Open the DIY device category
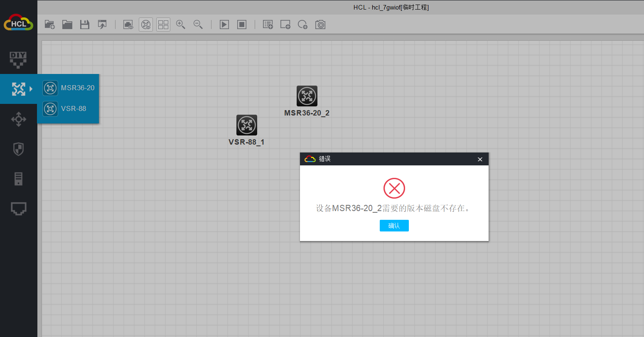 (18, 60)
